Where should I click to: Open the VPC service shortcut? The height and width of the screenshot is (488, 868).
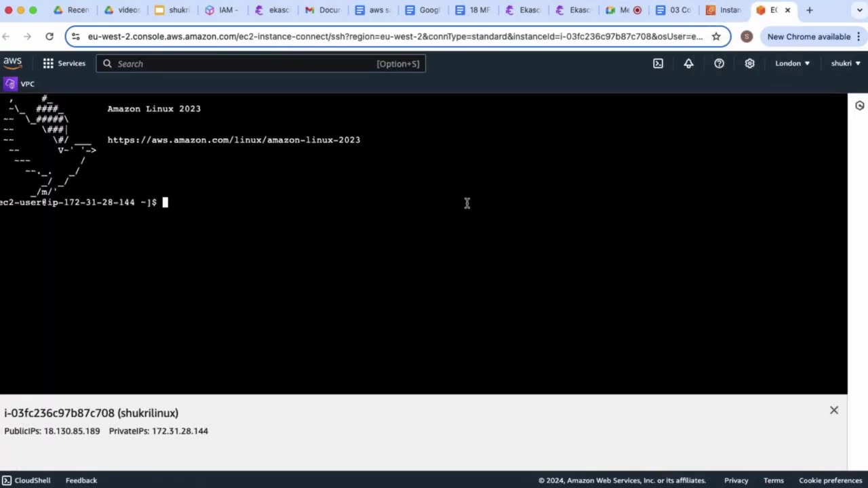tap(19, 84)
